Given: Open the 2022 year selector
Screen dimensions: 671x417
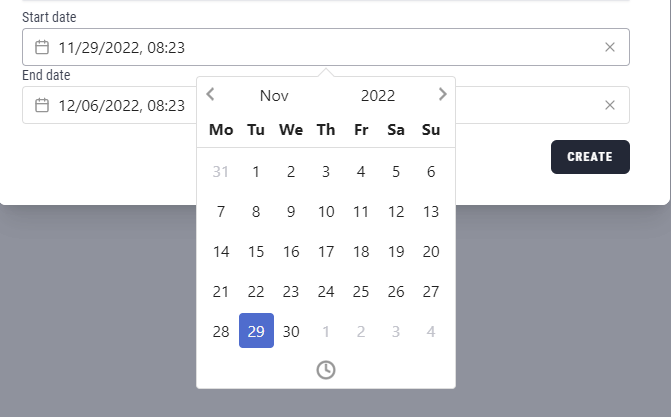Looking at the screenshot, I should point(378,96).
